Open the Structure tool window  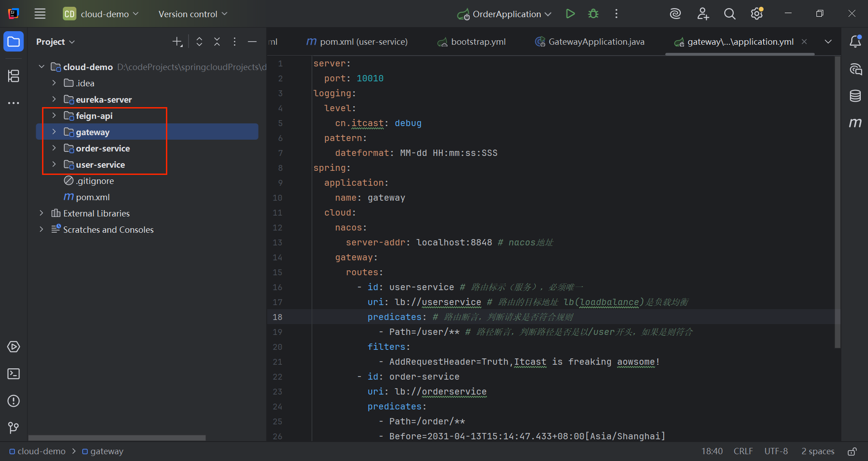click(14, 76)
